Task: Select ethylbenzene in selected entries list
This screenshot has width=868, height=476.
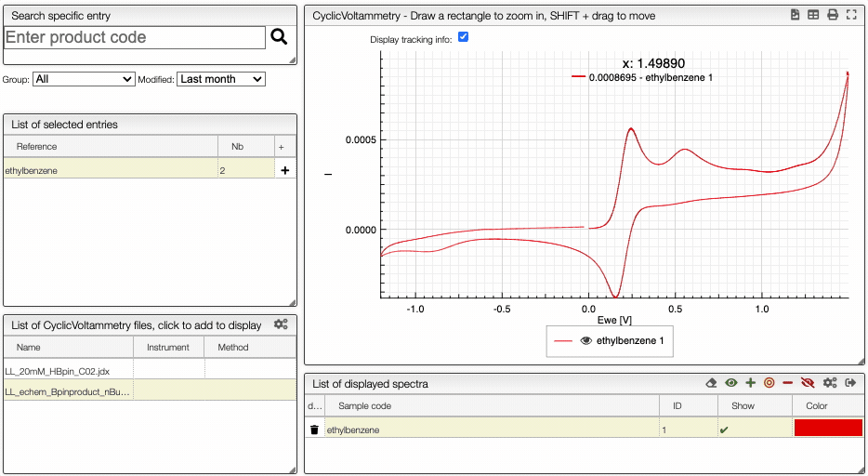Action: tap(111, 170)
